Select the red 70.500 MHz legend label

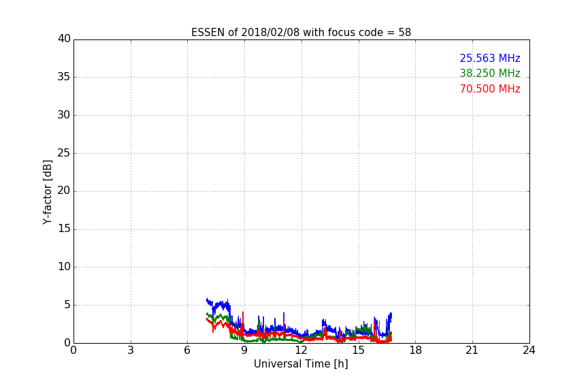[x=490, y=89]
